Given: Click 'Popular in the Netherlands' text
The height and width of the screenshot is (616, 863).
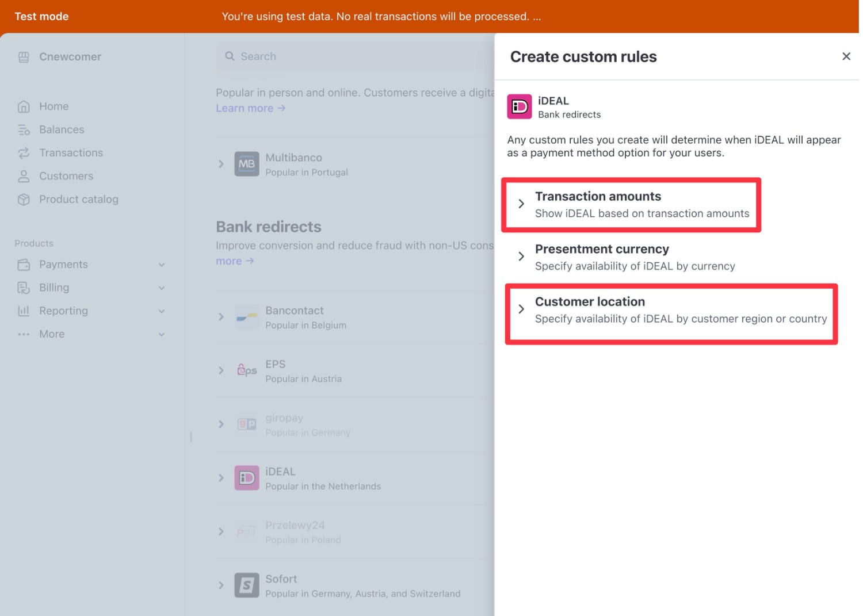Looking at the screenshot, I should (323, 487).
